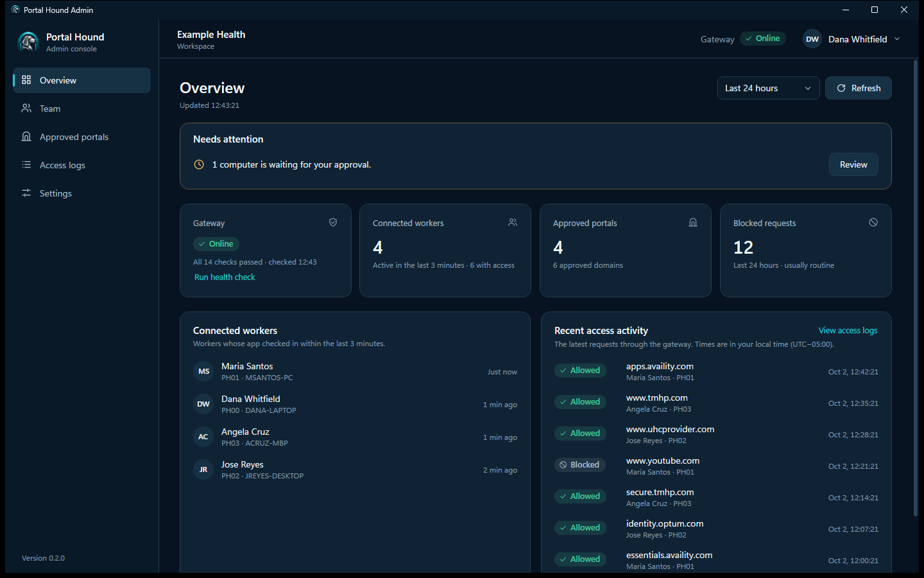Click the Portal Hound logo in the sidebar
The width and height of the screenshot is (924, 578).
(x=28, y=42)
